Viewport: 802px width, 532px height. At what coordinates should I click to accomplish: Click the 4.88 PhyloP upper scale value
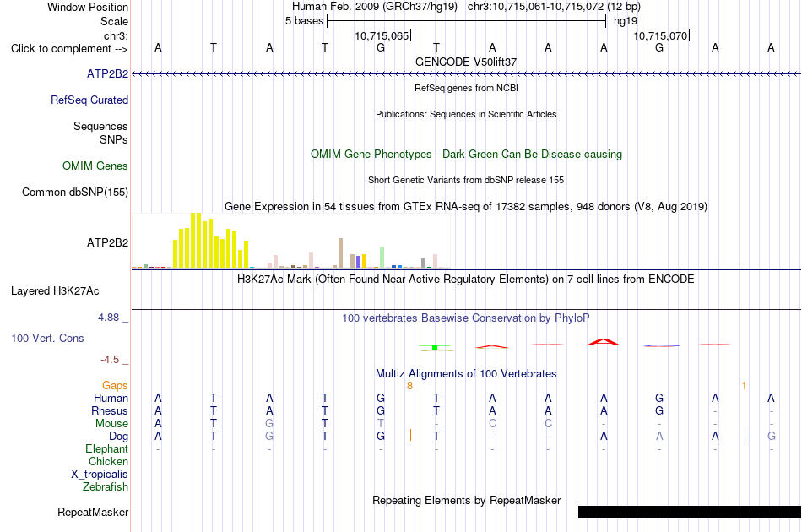click(x=108, y=318)
